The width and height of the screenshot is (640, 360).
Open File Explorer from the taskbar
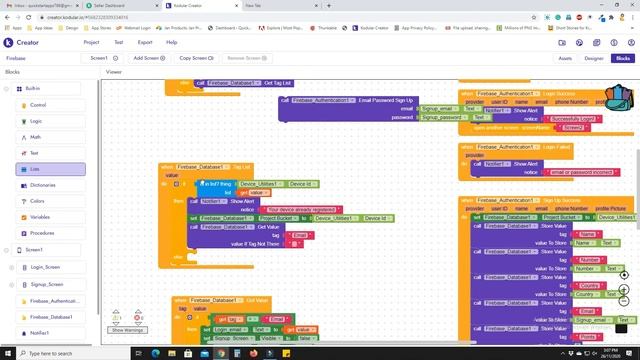172,353
